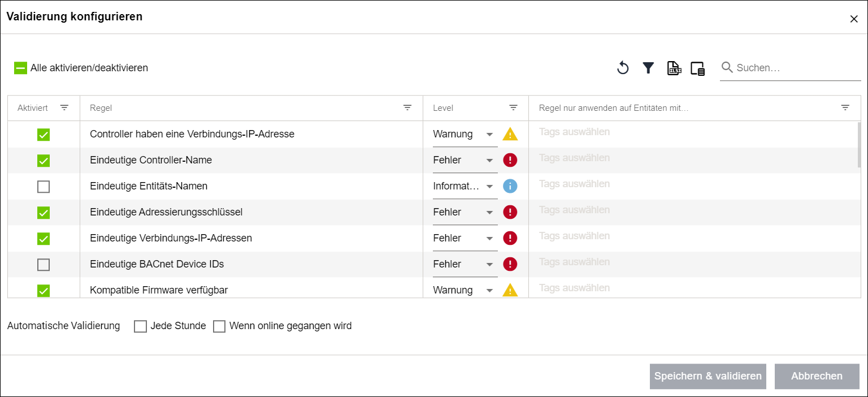
Task: Open the Regel column filter icon
Action: [x=407, y=107]
